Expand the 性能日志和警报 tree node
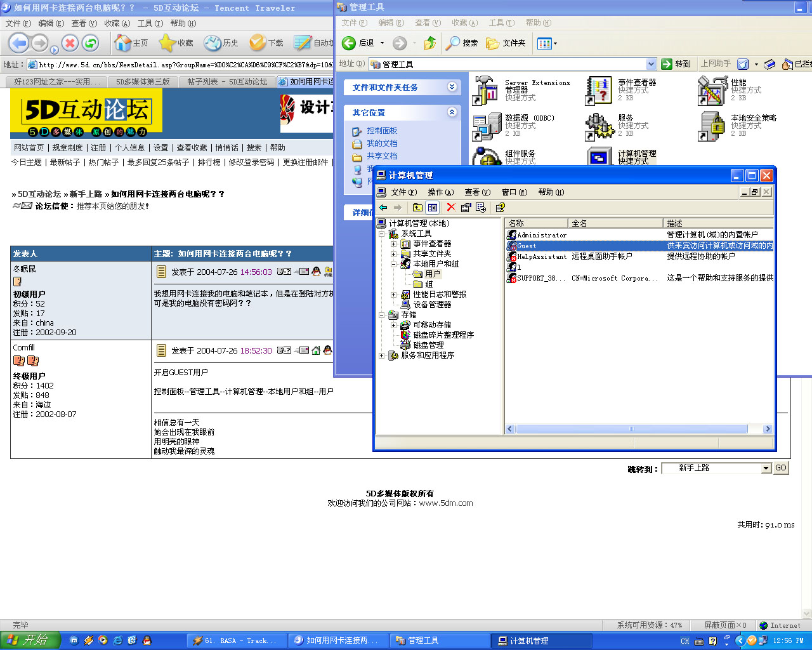This screenshot has height=650, width=812. [394, 295]
